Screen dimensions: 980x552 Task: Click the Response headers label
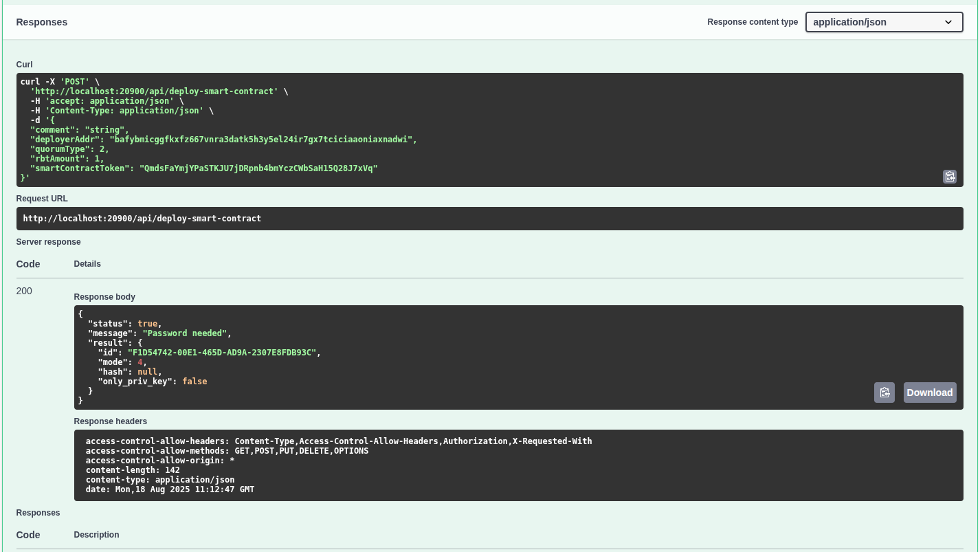click(x=111, y=421)
